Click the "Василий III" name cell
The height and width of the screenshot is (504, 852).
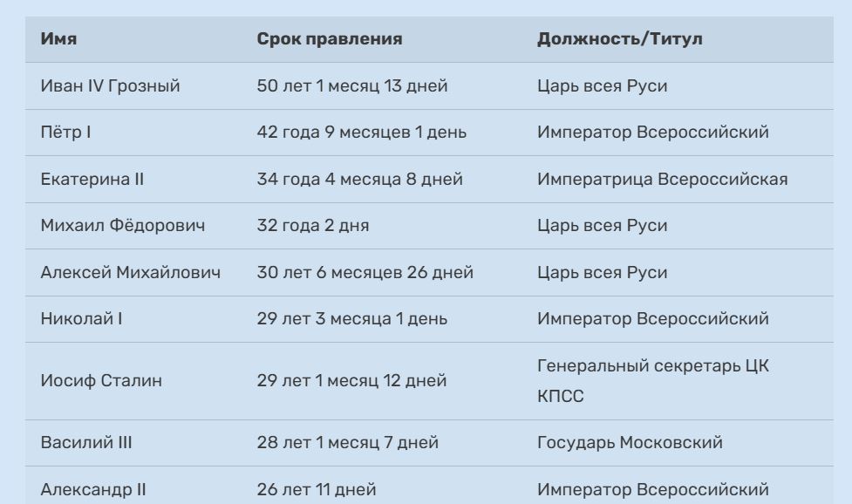tap(86, 443)
